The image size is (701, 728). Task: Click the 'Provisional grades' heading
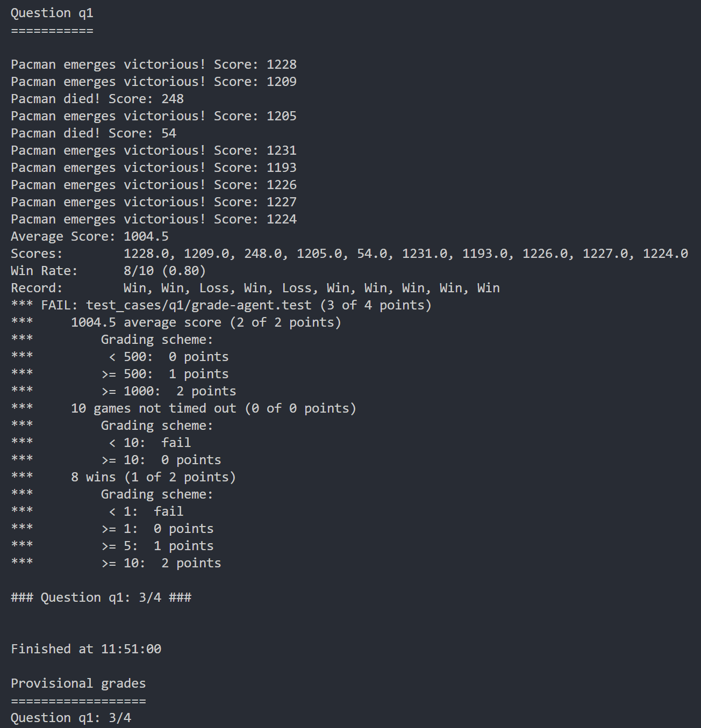(78, 683)
